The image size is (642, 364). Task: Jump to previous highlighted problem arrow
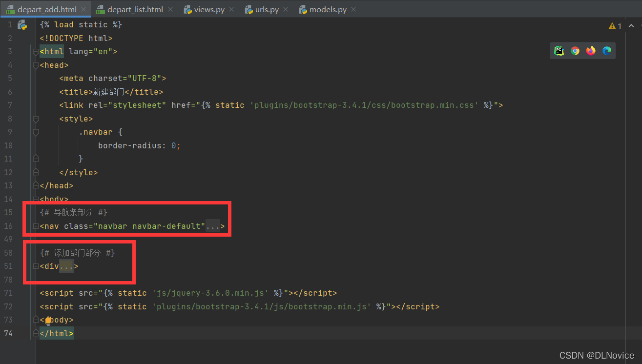[631, 26]
